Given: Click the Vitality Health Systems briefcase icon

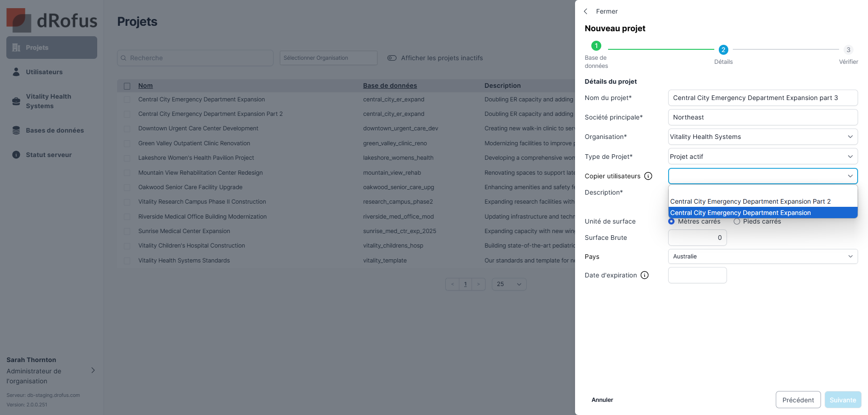Looking at the screenshot, I should (16, 101).
